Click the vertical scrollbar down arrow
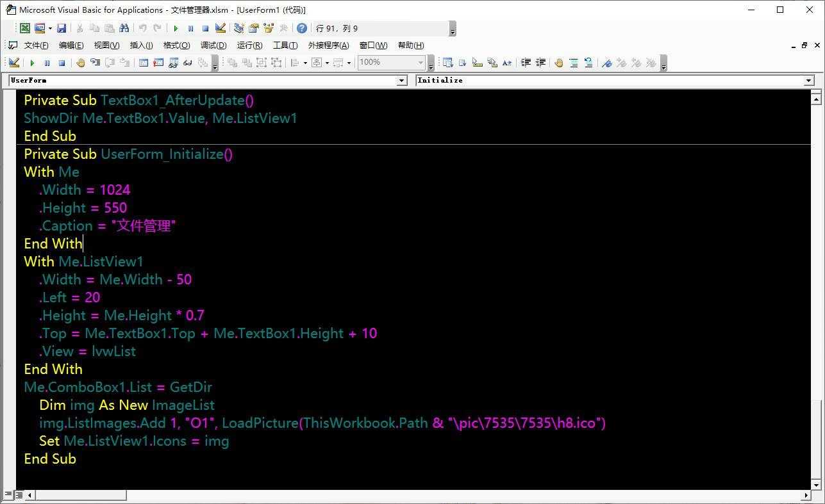Screen dimensions: 825x504 (816, 484)
